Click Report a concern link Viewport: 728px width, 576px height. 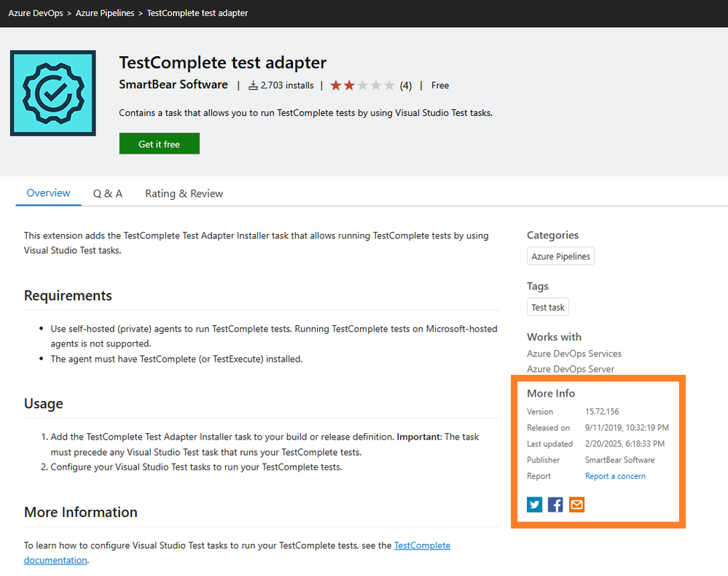(x=615, y=476)
